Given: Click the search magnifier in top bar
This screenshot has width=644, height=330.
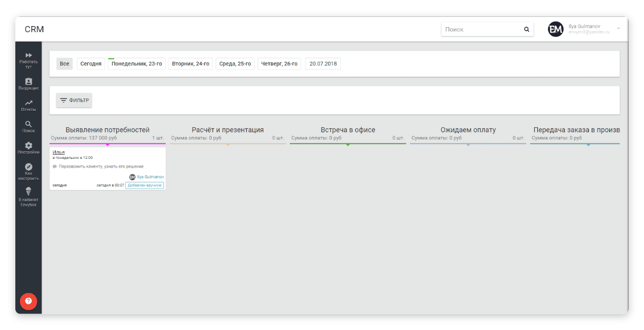Looking at the screenshot, I should [x=526, y=30].
